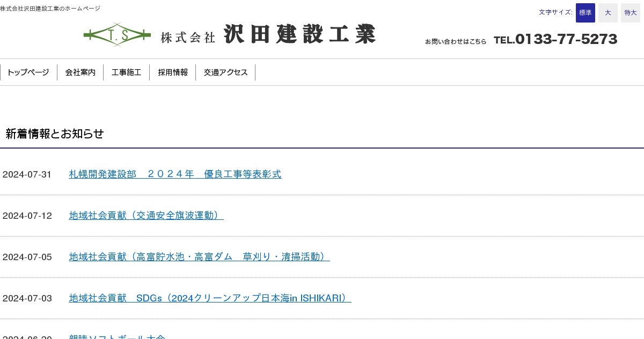
Task: Open the 採用情報 recruitment page
Action: (173, 72)
